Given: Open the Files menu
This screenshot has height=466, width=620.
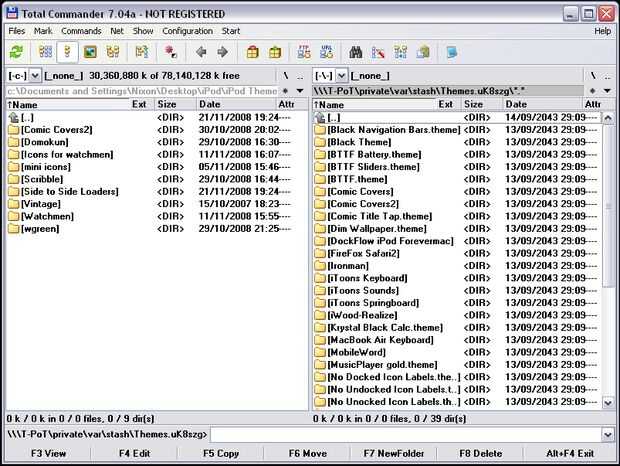Looking at the screenshot, I should coord(17,31).
